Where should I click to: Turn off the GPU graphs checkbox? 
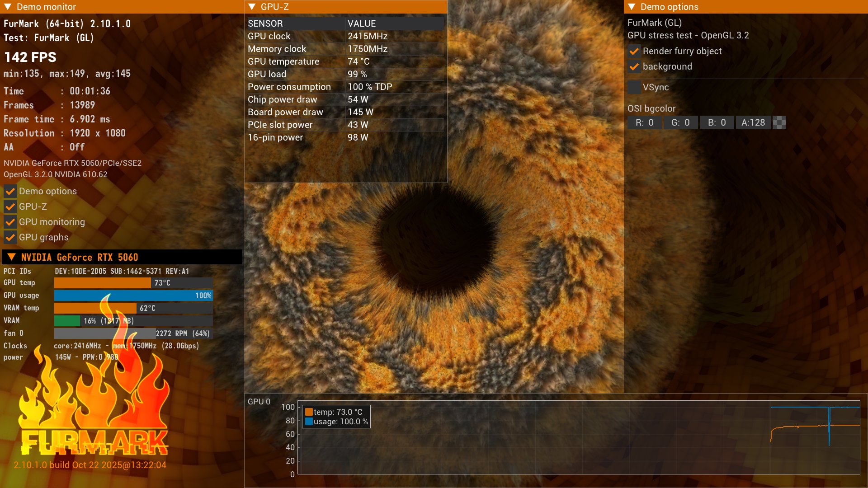pos(10,237)
